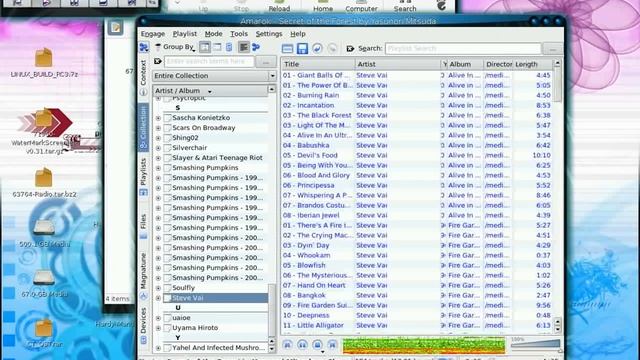This screenshot has width=640, height=360.
Task: Stop playback with the stop button
Action: tap(317, 344)
